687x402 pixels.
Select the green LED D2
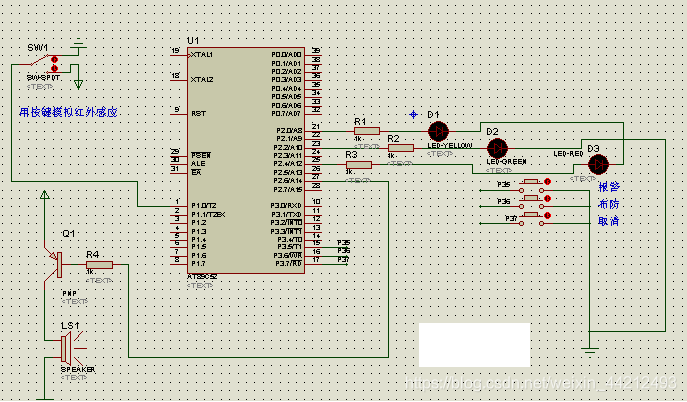click(497, 148)
